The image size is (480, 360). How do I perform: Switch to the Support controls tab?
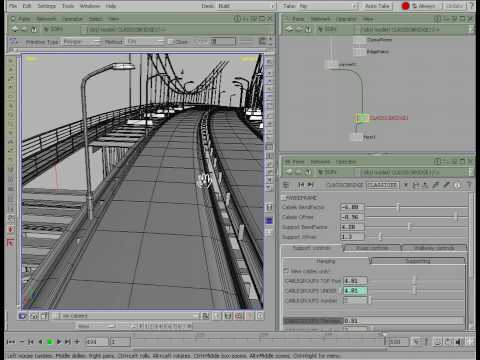click(311, 248)
